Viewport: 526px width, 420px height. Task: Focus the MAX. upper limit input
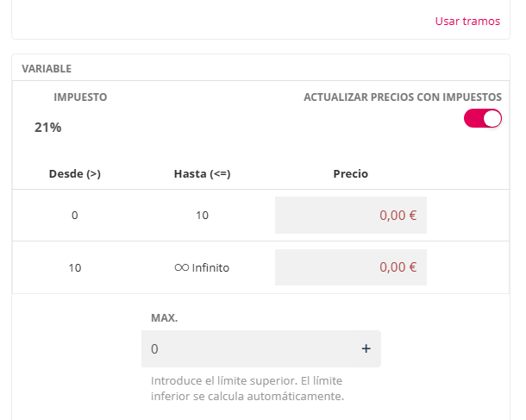(x=250, y=349)
